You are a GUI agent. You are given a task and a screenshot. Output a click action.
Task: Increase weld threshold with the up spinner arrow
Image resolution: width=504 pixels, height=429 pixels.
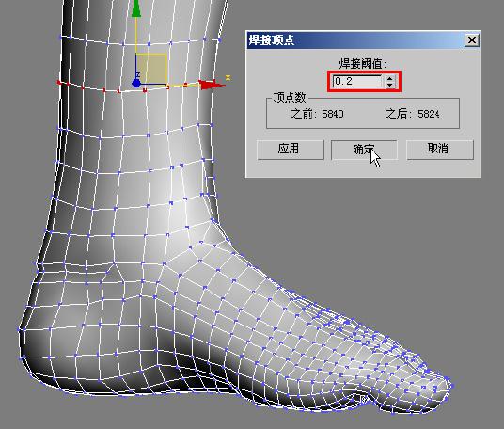390,78
